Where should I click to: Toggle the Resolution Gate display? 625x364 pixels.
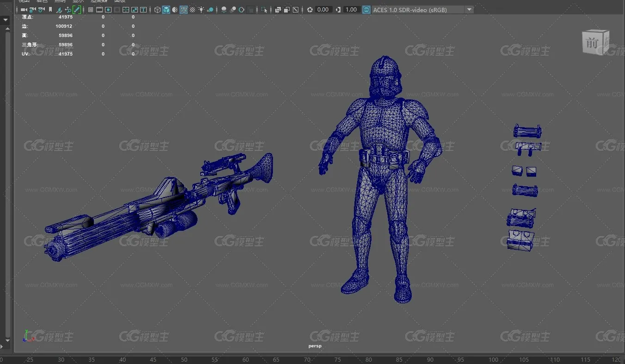tap(108, 9)
